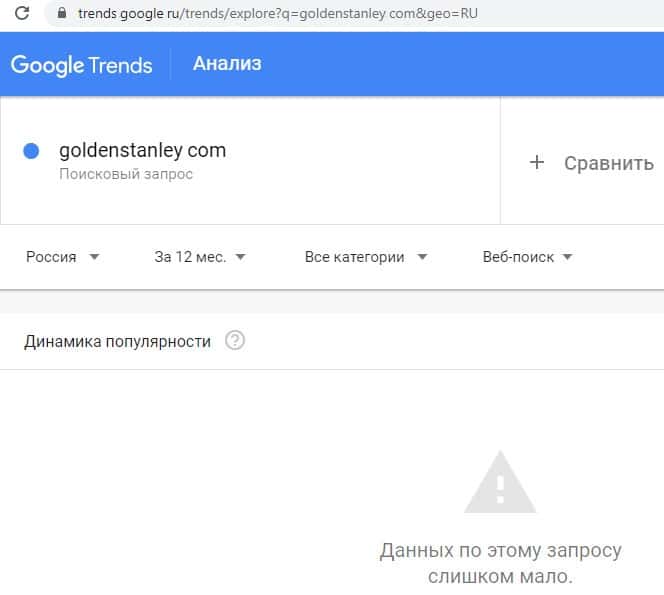This screenshot has width=664, height=595.
Task: Click the Динамика популярности heading
Action: [117, 341]
